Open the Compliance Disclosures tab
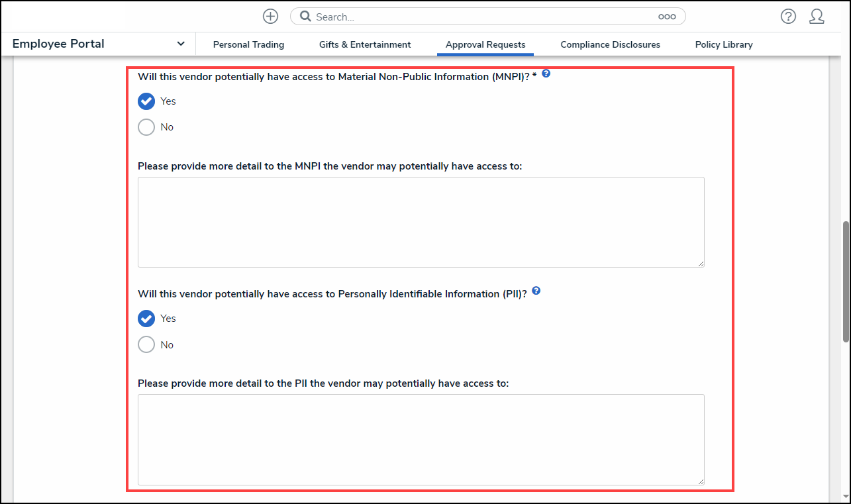The image size is (851, 504). [x=610, y=44]
